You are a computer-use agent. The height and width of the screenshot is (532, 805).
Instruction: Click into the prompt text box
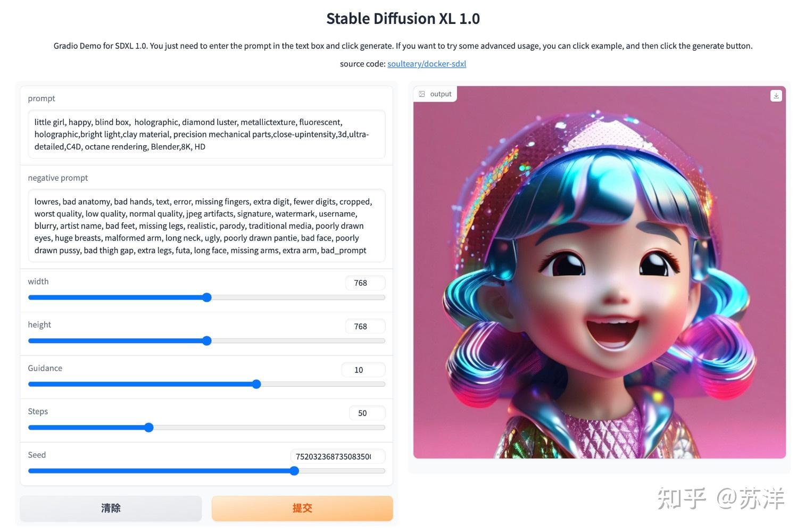click(206, 134)
